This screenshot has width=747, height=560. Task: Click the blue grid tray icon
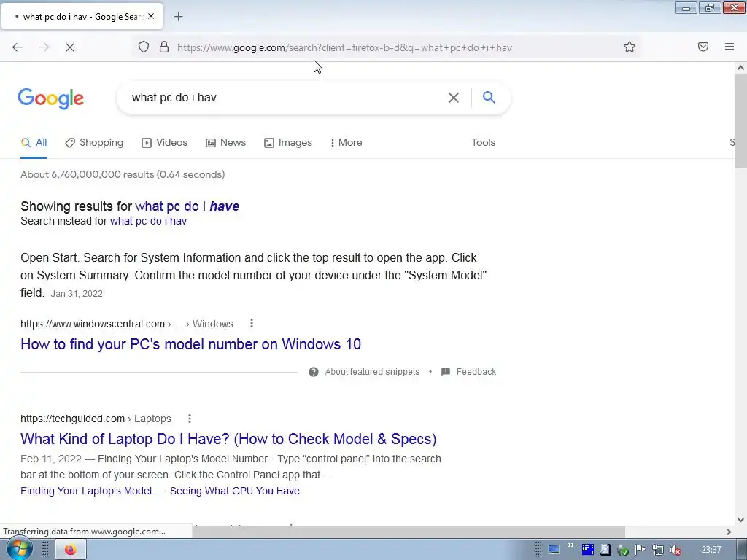pyautogui.click(x=588, y=550)
